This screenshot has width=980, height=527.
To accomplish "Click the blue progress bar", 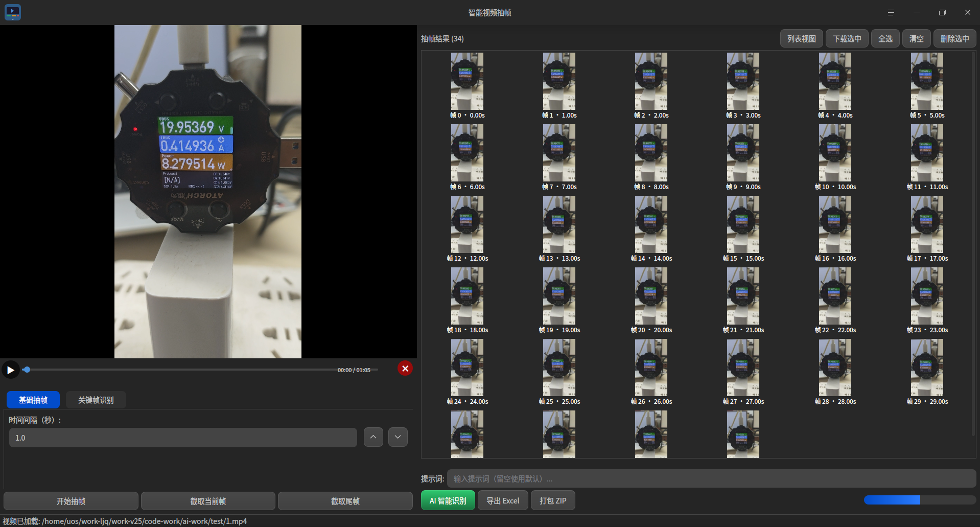I will (920, 500).
